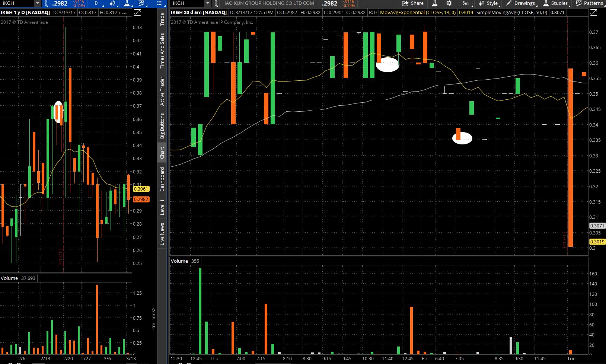Screen dimensions: 606x364
Task: Click the 'IAO KUN GROUP HOLDING CO LTD COM' name
Action: click(269, 3)
